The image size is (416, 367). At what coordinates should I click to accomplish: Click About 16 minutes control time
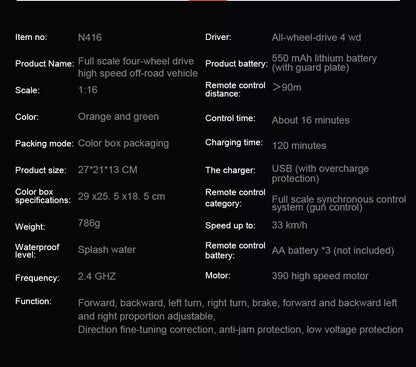click(x=310, y=120)
